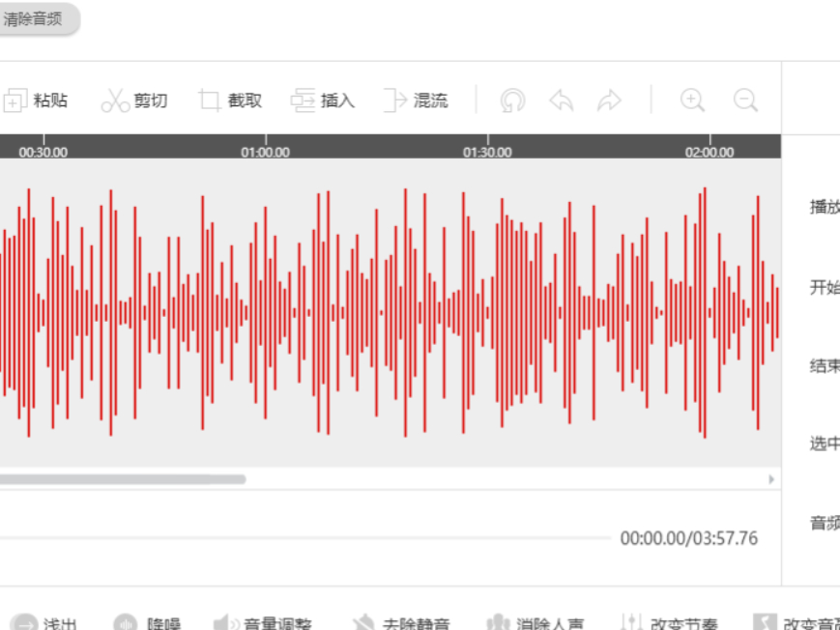Click the 00:30.00 timeline marker

(x=43, y=152)
